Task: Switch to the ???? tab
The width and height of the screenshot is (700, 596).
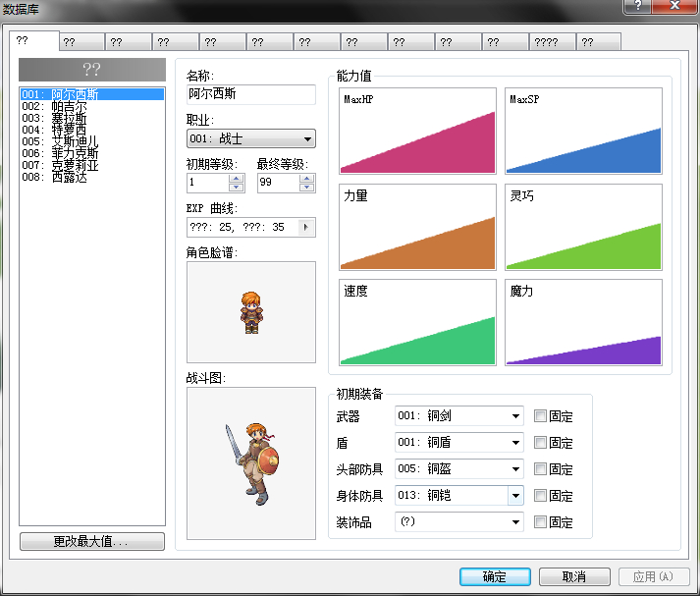Action: (552, 42)
